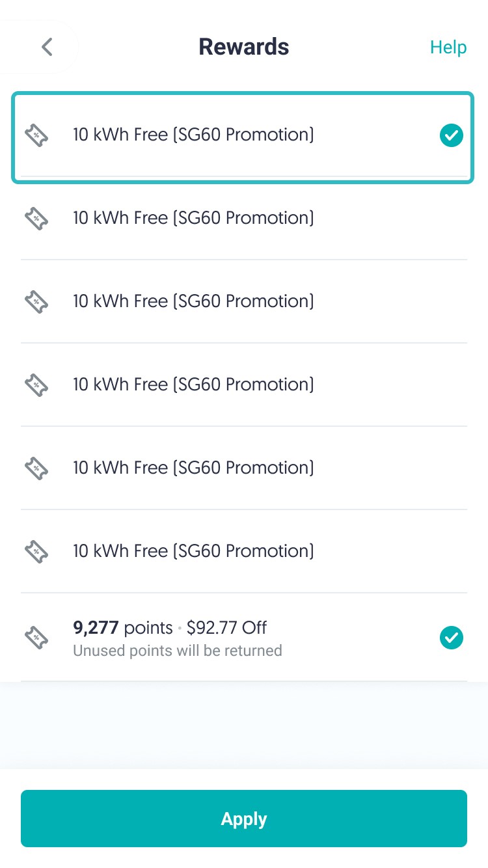Click the $92.77 Off points text
Screen dimensions: 488x868
[226, 628]
